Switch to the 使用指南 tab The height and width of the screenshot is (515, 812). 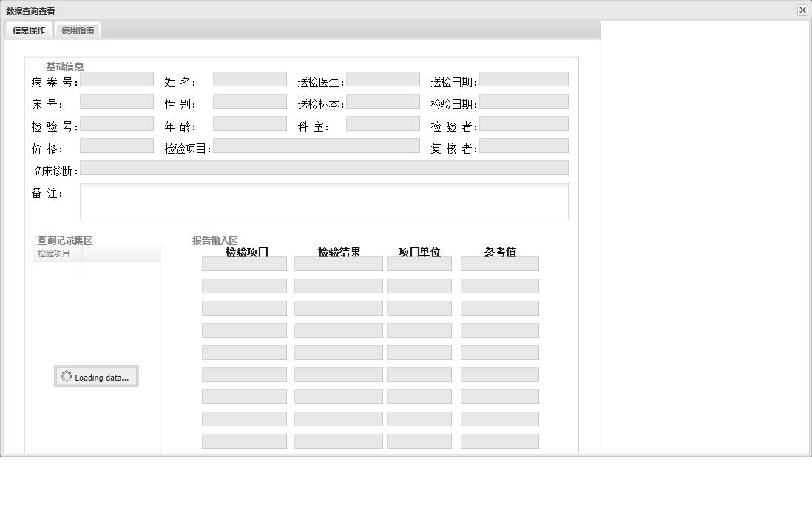(77, 30)
